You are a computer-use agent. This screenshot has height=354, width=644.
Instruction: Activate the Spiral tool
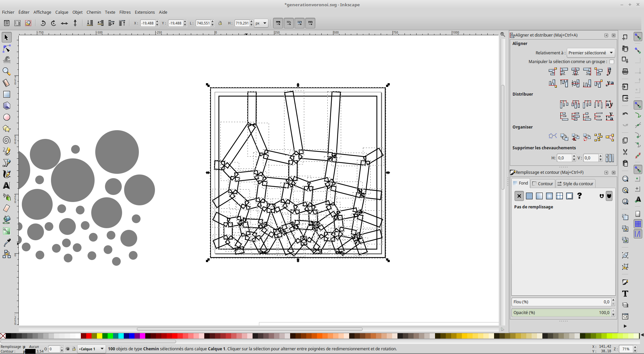[x=6, y=140]
